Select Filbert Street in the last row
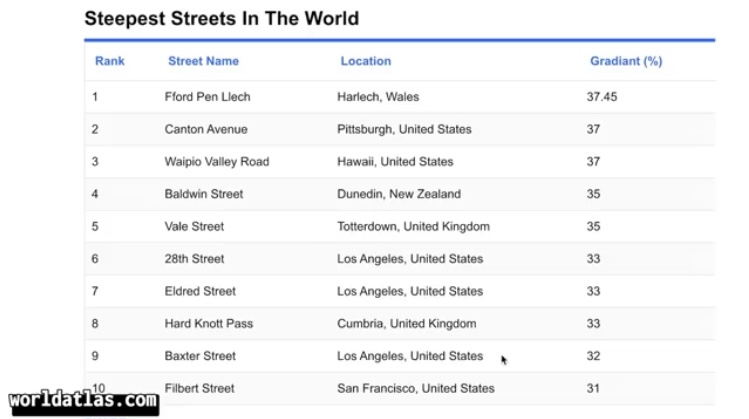749x419 pixels. tap(200, 388)
